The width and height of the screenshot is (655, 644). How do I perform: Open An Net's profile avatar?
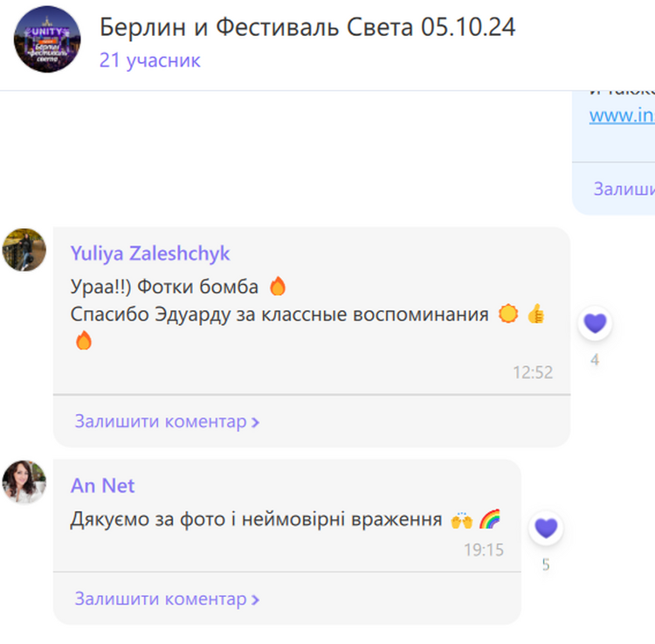click(24, 481)
